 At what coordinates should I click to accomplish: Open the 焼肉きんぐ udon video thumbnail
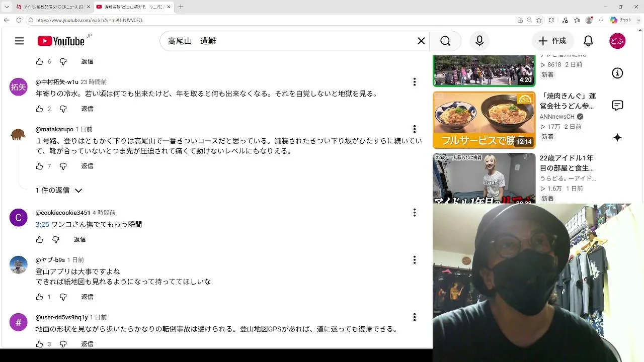(x=484, y=120)
